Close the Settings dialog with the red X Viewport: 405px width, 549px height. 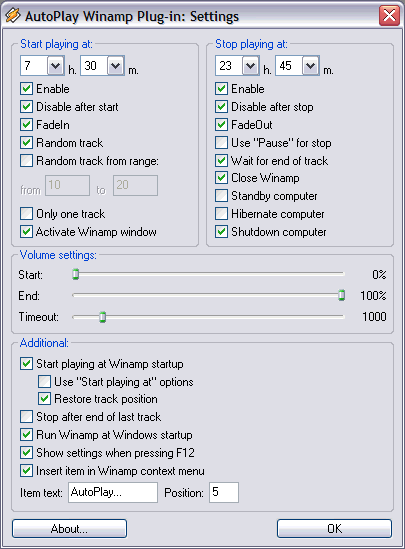pos(389,16)
